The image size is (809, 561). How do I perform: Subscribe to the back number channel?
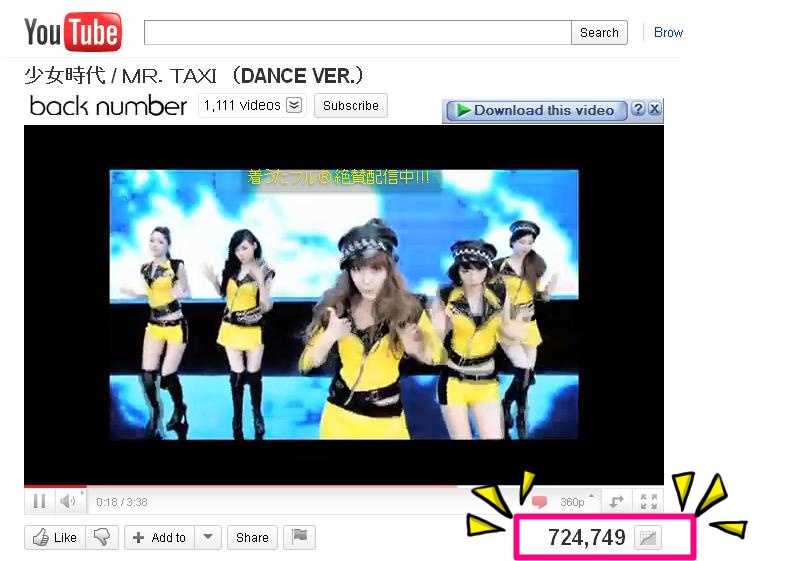[351, 106]
